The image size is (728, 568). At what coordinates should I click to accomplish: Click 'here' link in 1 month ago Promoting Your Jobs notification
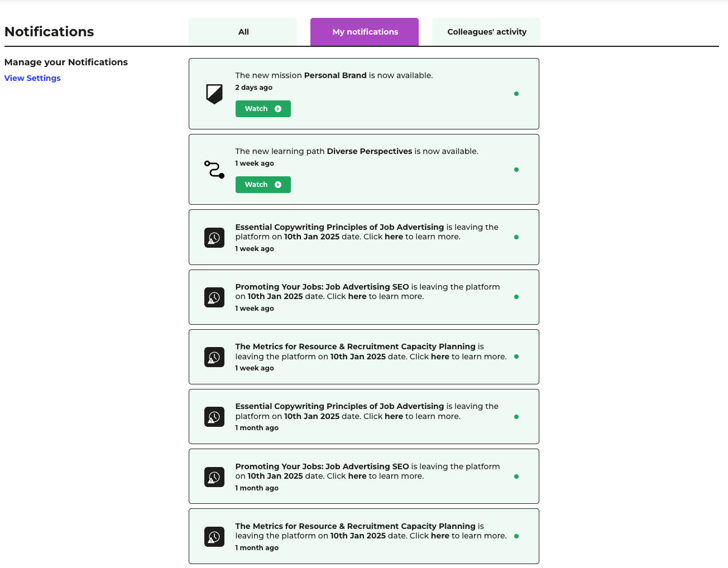pyautogui.click(x=357, y=476)
